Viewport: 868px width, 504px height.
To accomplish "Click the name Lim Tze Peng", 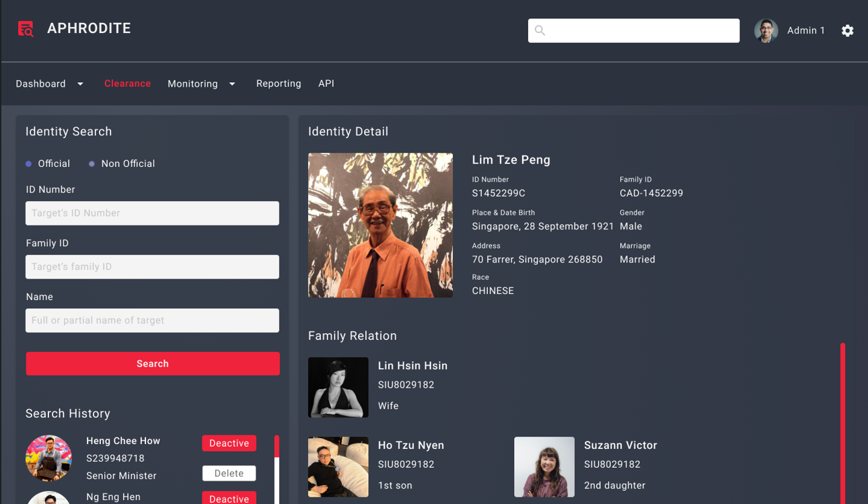I will coord(511,160).
